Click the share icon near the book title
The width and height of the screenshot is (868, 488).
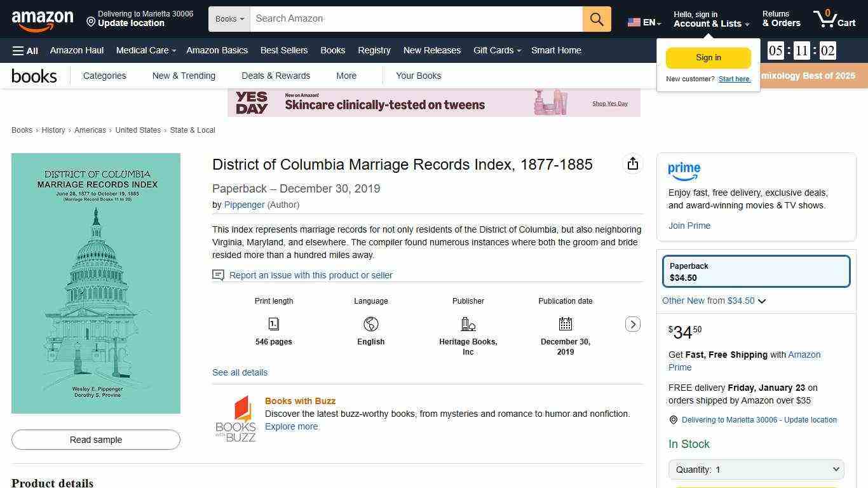pos(632,163)
